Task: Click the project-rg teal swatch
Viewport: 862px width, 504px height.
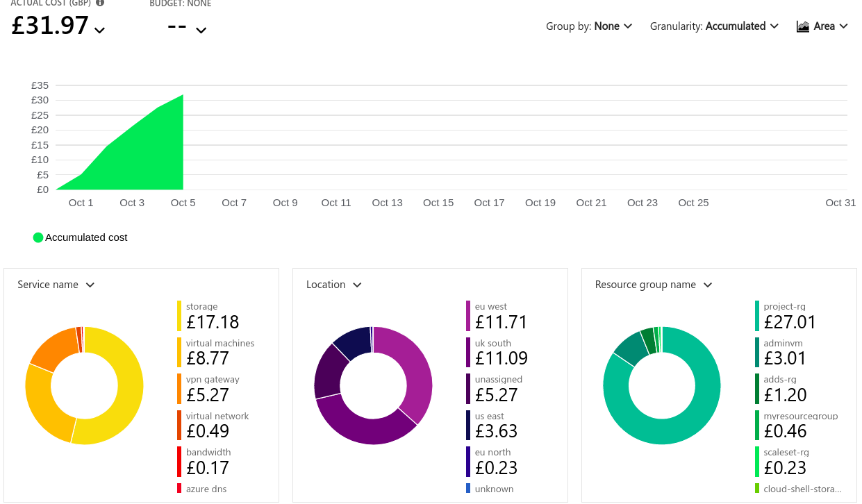Action: (x=757, y=316)
